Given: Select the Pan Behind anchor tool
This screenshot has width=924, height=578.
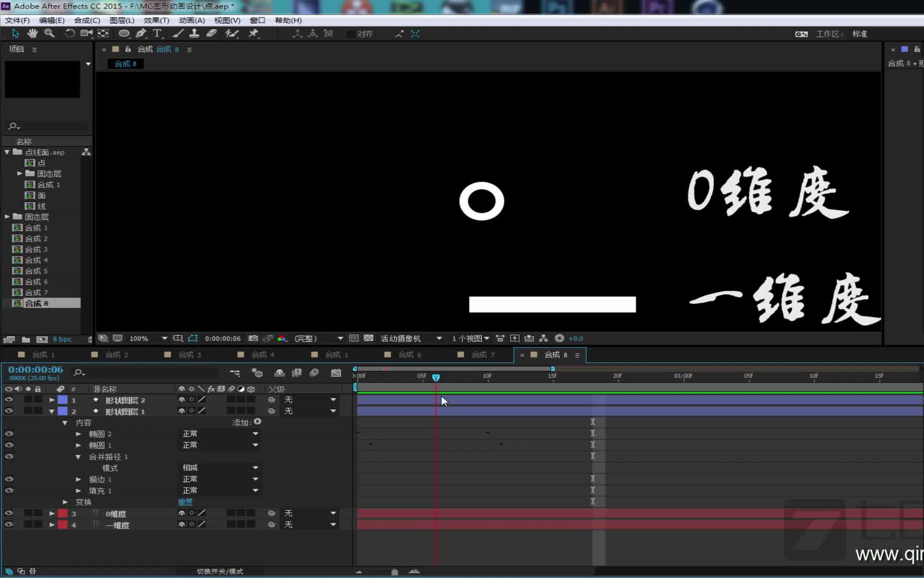Looking at the screenshot, I should tap(103, 33).
